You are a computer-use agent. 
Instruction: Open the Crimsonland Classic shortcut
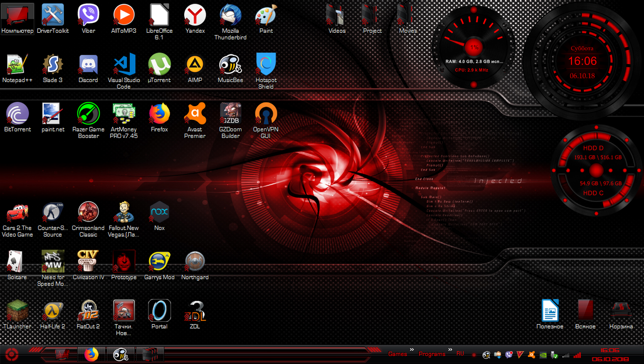[x=89, y=220]
